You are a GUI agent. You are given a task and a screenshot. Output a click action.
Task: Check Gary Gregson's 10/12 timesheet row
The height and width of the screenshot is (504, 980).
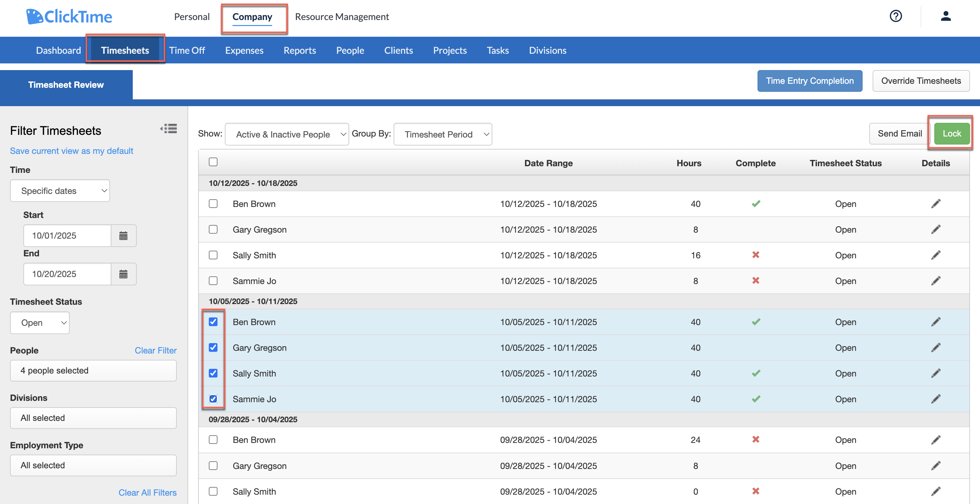click(213, 229)
